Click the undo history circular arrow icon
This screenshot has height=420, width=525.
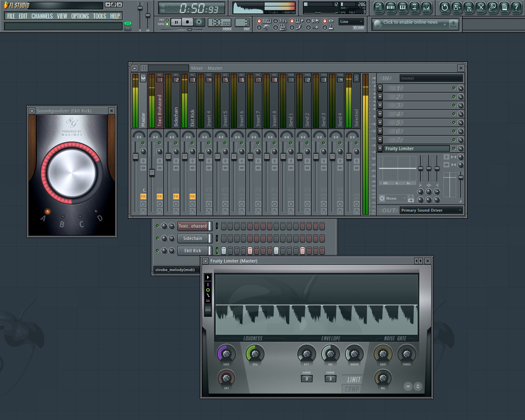(445, 7)
